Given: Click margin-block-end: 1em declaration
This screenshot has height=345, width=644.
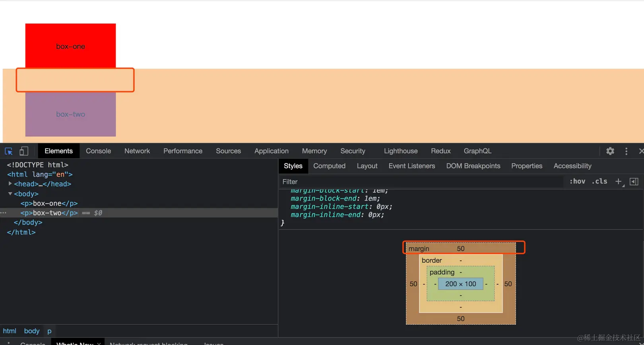Looking at the screenshot, I should (x=335, y=198).
